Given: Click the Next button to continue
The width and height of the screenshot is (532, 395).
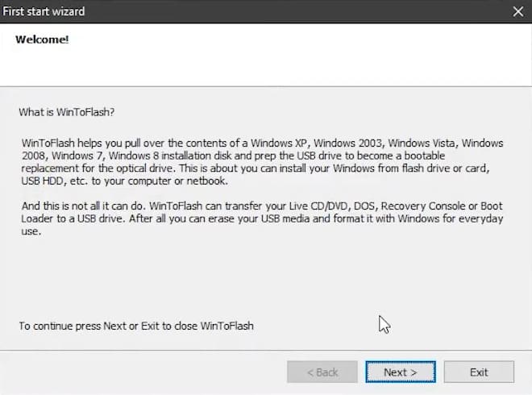Looking at the screenshot, I should pyautogui.click(x=400, y=372).
